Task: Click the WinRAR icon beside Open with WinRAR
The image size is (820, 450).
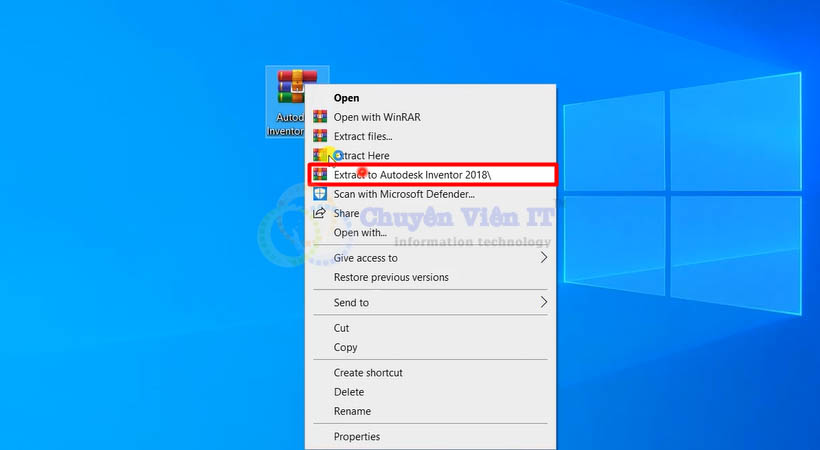Action: tap(320, 117)
